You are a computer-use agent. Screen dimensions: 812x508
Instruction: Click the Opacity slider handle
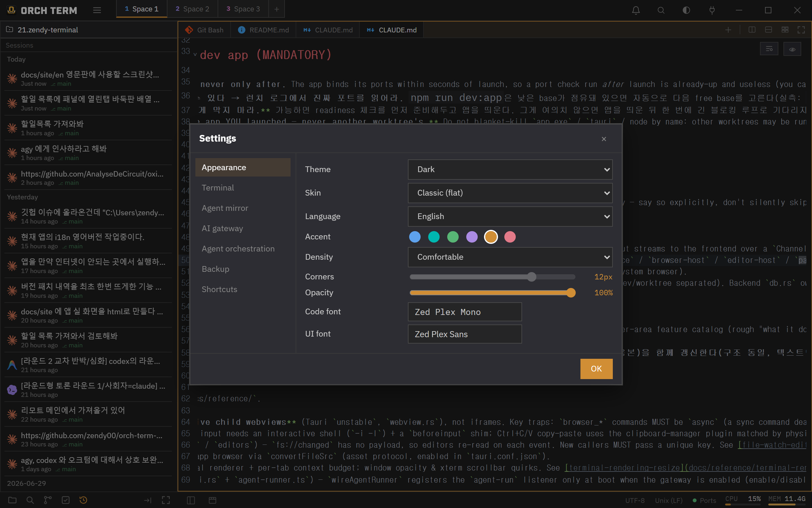pyautogui.click(x=571, y=293)
